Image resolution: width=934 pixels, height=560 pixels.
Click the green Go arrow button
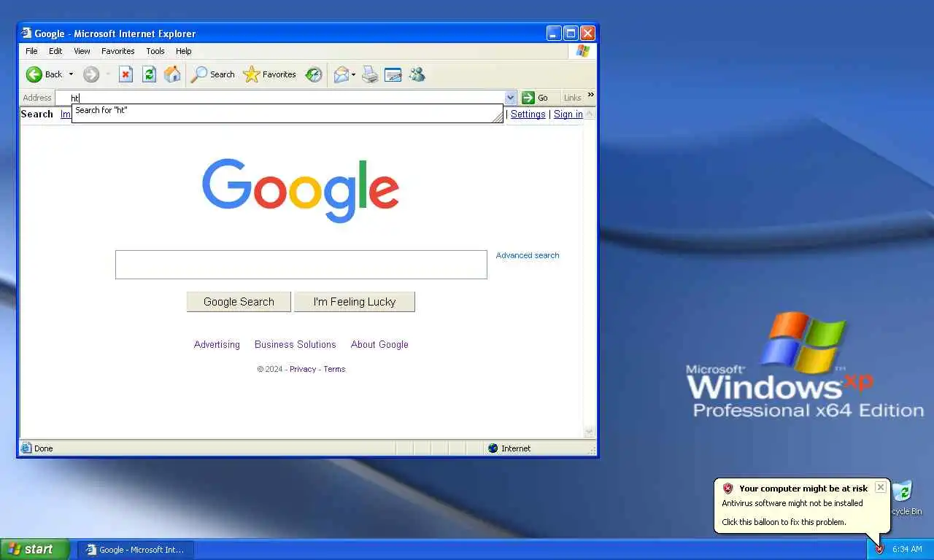click(536, 98)
